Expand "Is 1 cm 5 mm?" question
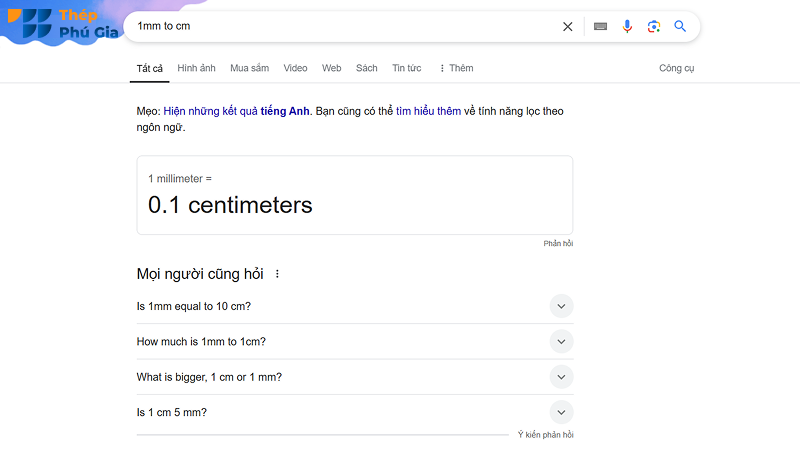800x450 pixels. 561,412
